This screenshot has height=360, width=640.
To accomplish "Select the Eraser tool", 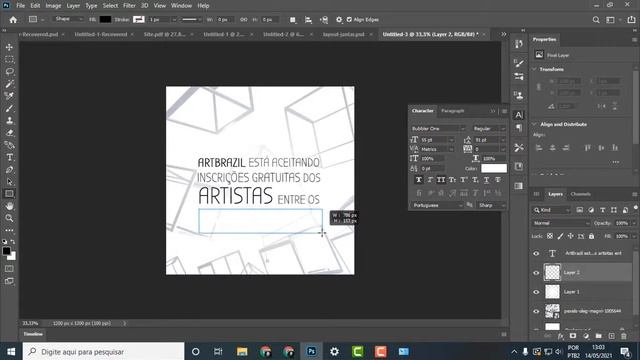I will pos(9,133).
